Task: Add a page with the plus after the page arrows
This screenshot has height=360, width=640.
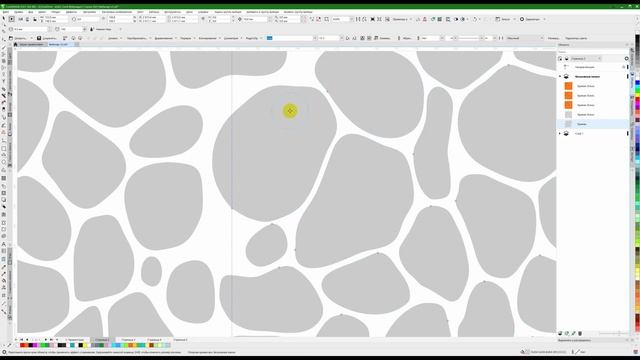Action: (x=57, y=340)
